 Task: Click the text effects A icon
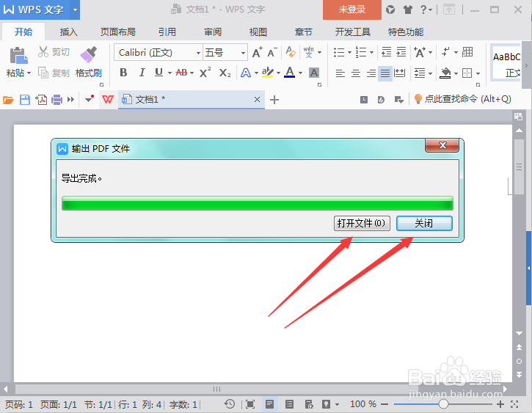[246, 73]
